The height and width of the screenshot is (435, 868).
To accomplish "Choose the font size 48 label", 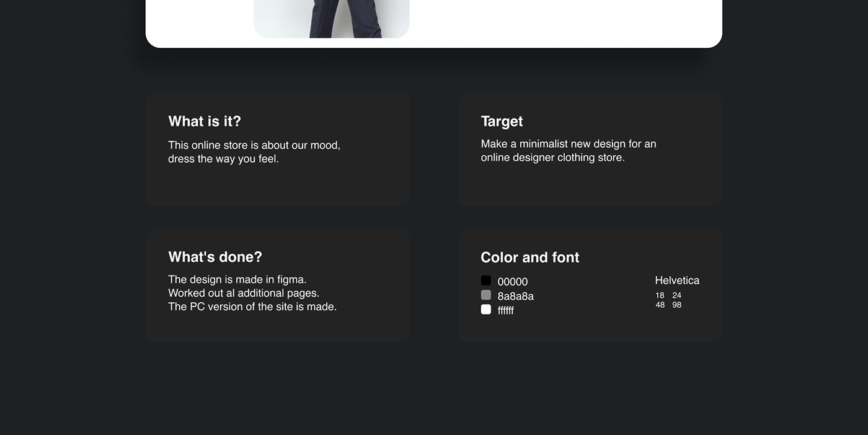I will pyautogui.click(x=660, y=305).
